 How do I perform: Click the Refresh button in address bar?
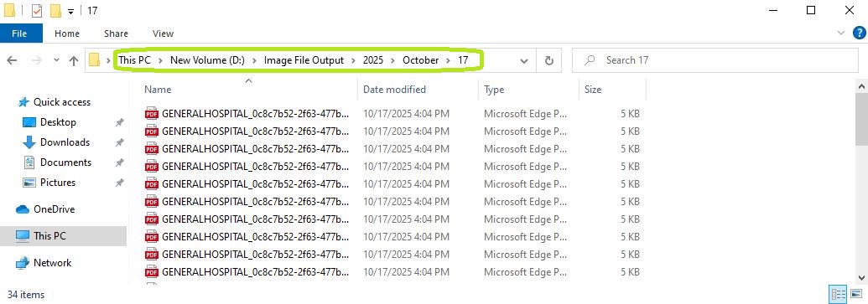click(549, 60)
